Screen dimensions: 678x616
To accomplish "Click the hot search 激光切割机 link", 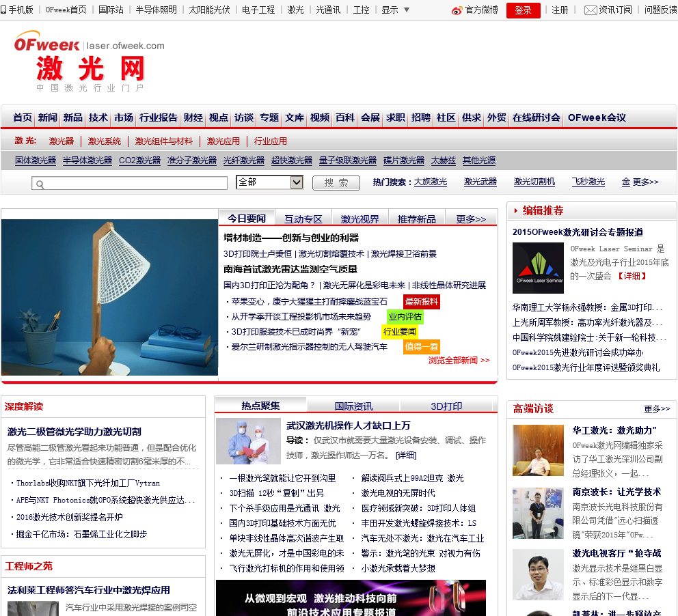I will pos(534,182).
